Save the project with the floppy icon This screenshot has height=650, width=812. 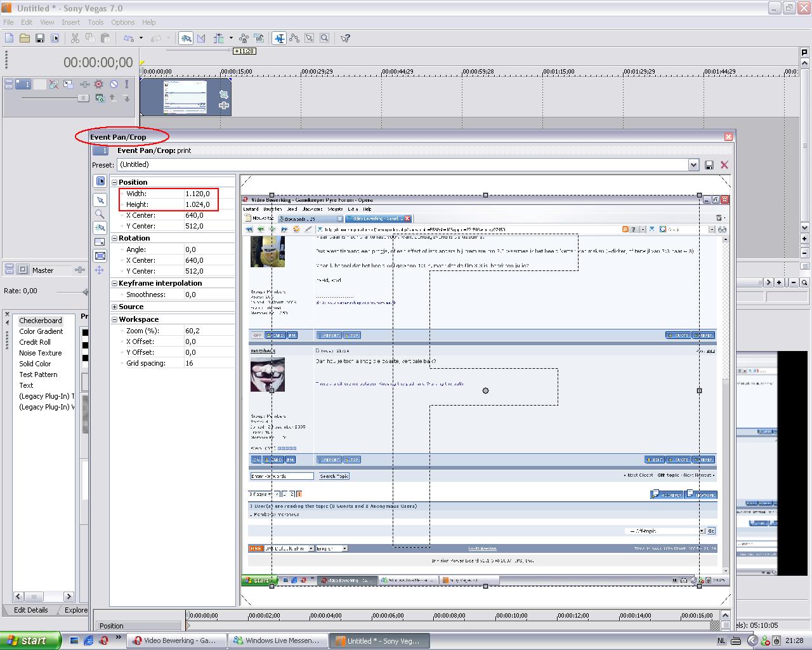[40, 38]
